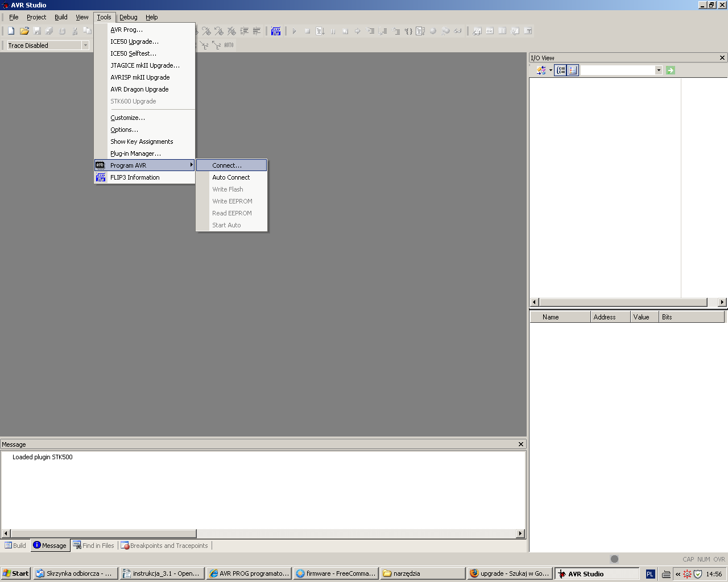The height and width of the screenshot is (582, 728).
Task: Click the Copy toolbar icon
Action: pyautogui.click(x=87, y=31)
